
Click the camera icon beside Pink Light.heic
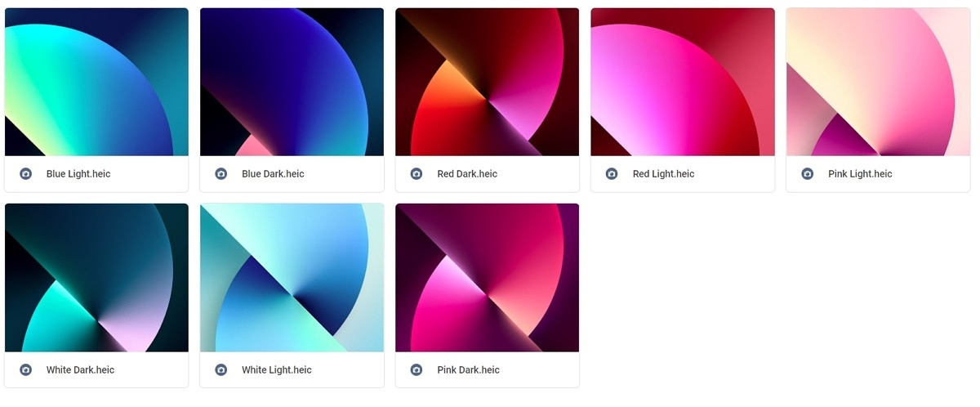[807, 174]
